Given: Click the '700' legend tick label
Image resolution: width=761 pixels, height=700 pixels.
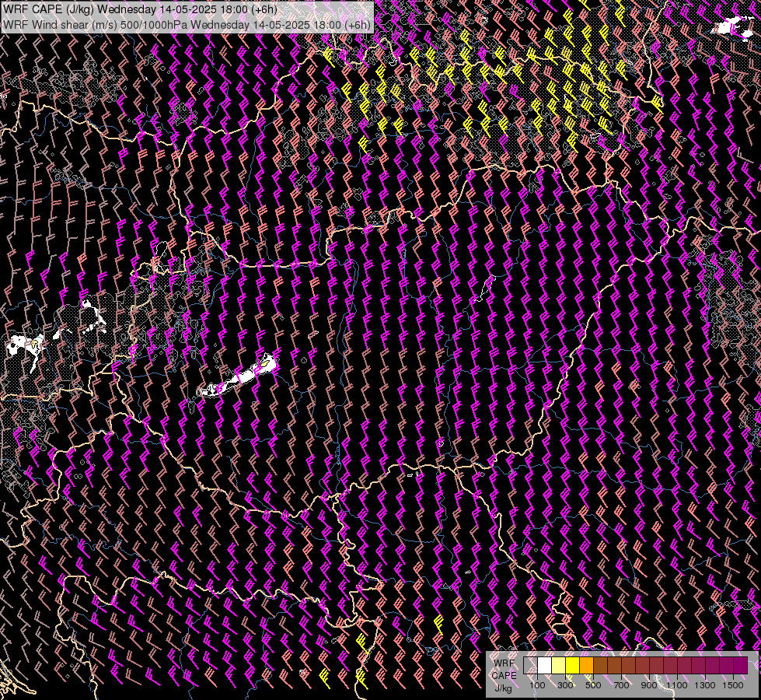Looking at the screenshot, I should 621,685.
